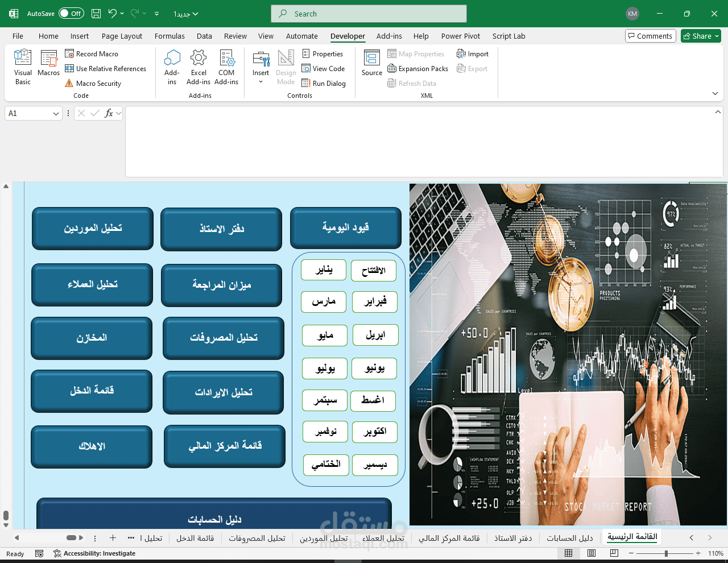Click the Insert Function fx icon
Viewport: 728px width, 563px height.
pos(109,113)
